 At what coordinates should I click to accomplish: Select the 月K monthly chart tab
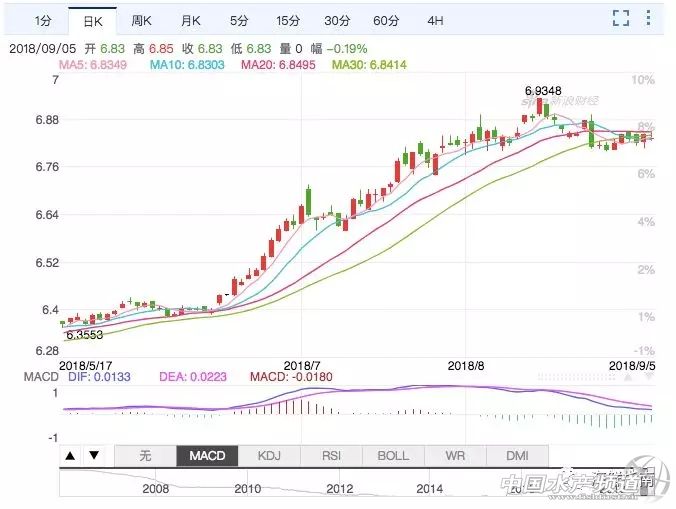[190, 20]
